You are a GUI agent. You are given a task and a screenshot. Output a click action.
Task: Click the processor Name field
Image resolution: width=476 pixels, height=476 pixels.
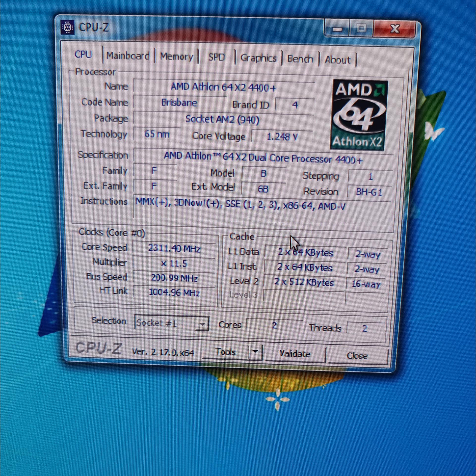pyautogui.click(x=223, y=87)
